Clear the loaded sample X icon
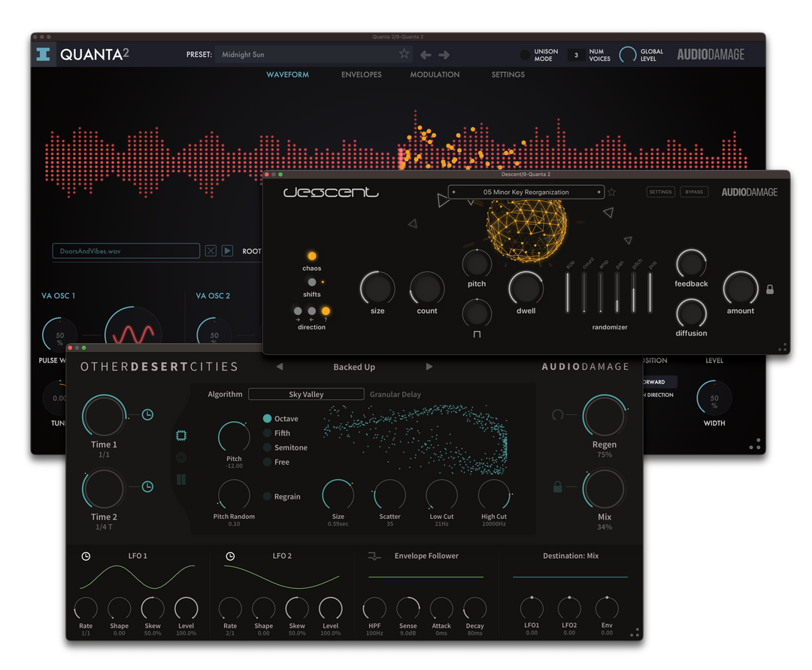This screenshot has width=812, height=670. click(x=211, y=250)
